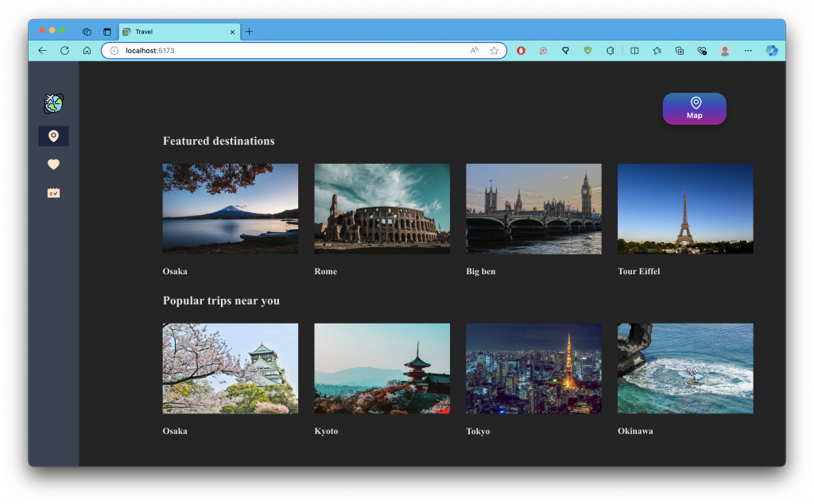Open the Kyoto pagoda image

(x=382, y=369)
